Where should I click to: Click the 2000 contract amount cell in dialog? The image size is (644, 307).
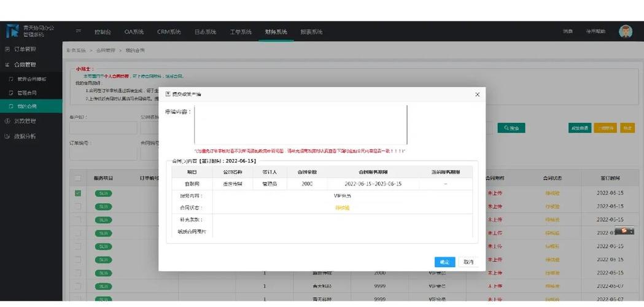click(x=307, y=184)
